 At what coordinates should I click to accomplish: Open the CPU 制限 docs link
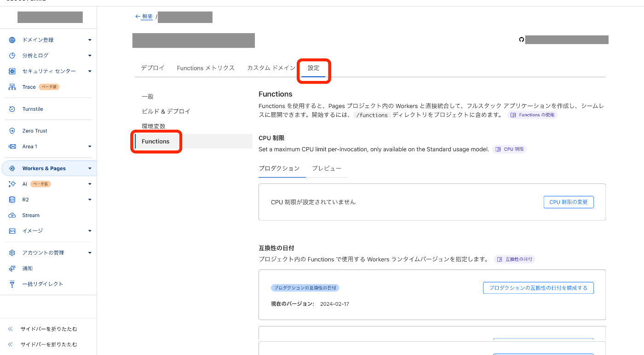[509, 149]
